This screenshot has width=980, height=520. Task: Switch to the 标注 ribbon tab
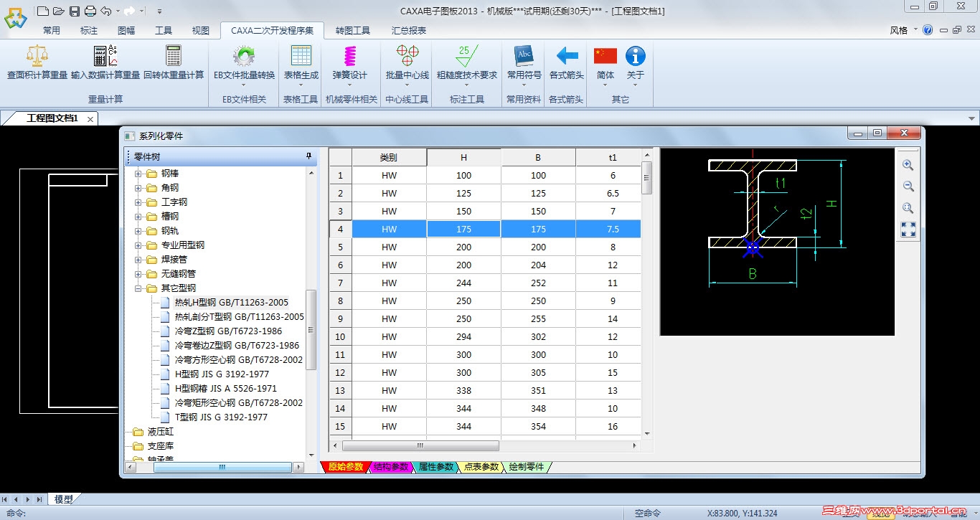coord(89,31)
